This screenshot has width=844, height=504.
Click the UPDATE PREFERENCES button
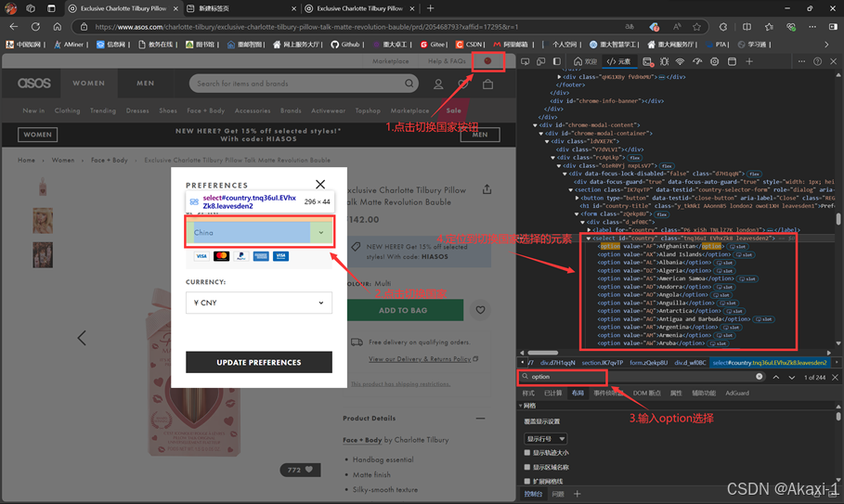(x=259, y=362)
